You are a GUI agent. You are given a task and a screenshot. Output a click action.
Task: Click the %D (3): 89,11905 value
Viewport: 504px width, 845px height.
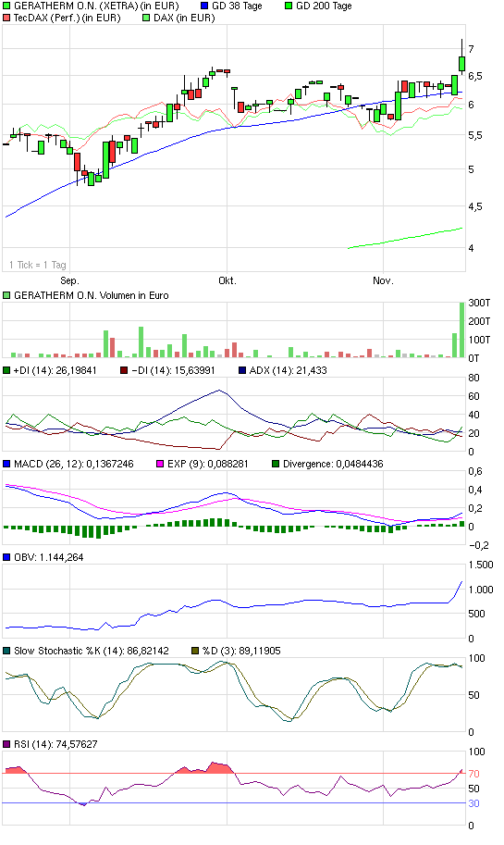tap(241, 651)
